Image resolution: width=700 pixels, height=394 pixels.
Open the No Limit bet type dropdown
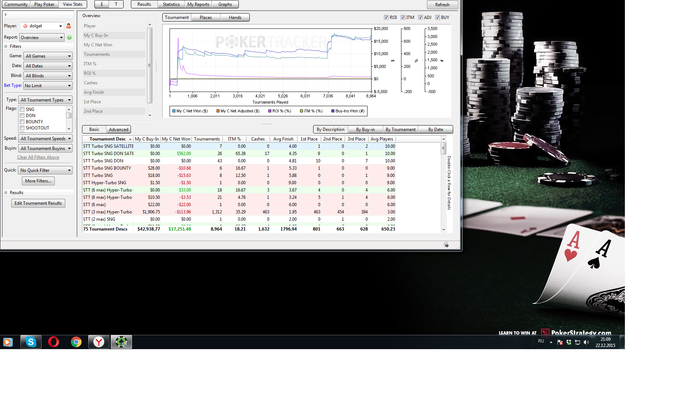click(48, 86)
